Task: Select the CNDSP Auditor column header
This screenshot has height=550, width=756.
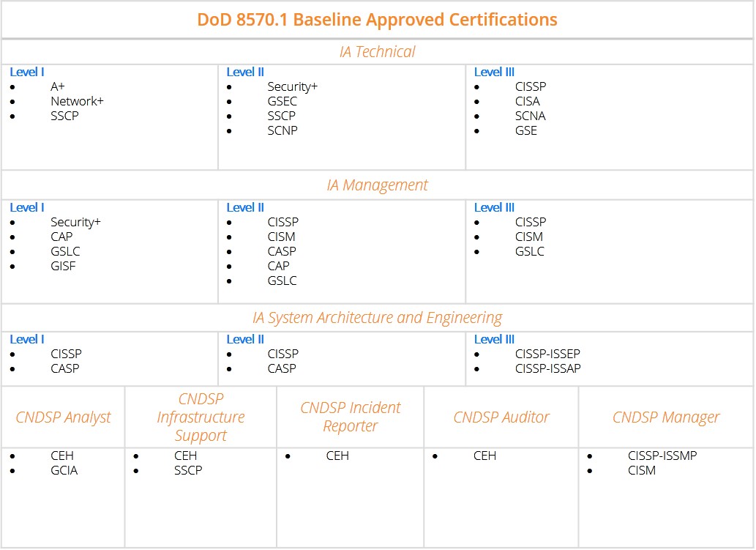Action: [x=501, y=417]
